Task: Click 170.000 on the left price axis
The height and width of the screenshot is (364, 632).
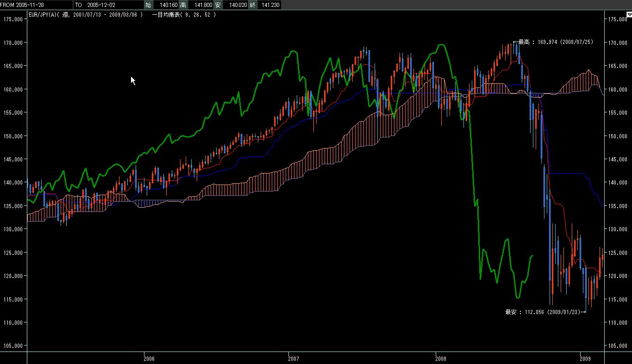Action: [13, 43]
